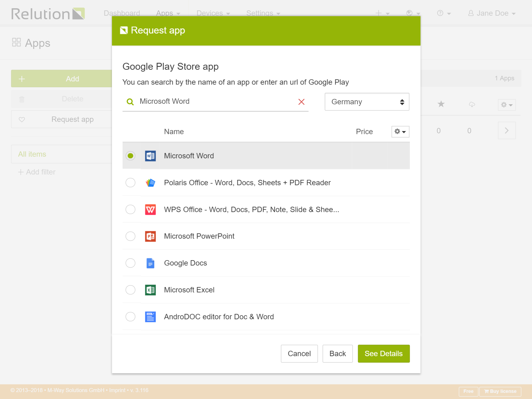Click the Delete button in sidebar
The width and height of the screenshot is (532, 399).
coord(61,99)
